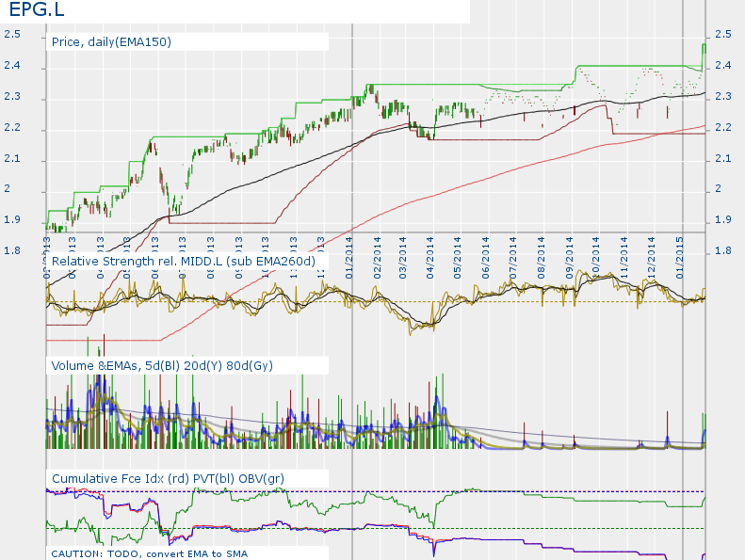
Task: Click the 2.4 value on right price axis
Action: (x=723, y=66)
